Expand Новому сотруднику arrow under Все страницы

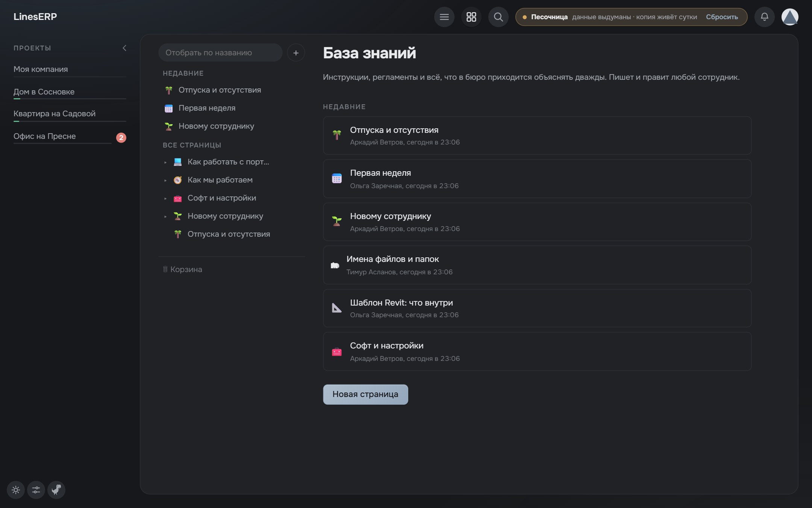pyautogui.click(x=165, y=216)
